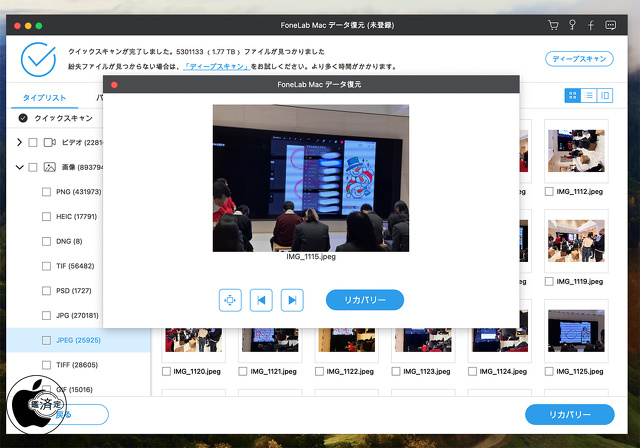Select the IMG_1120.jpeg checkbox

click(166, 371)
